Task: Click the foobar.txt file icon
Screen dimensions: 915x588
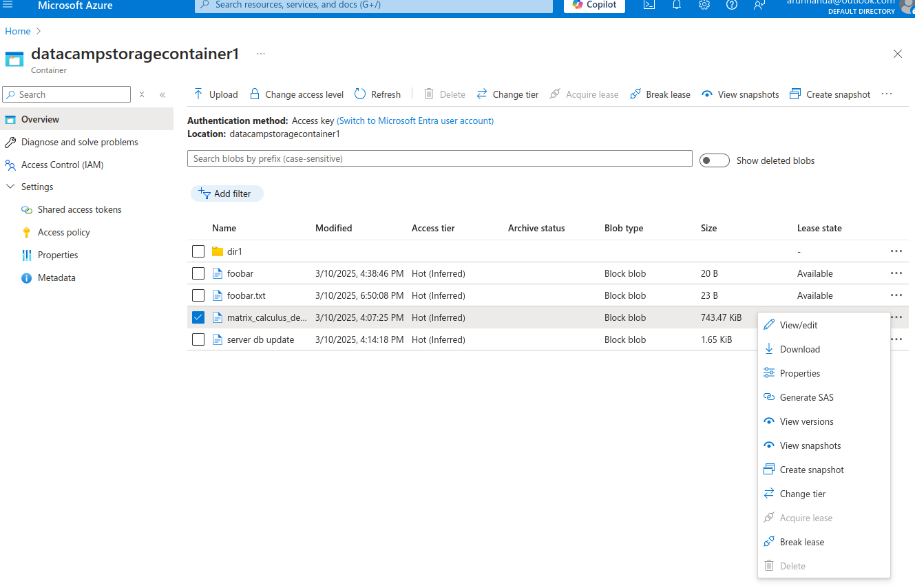Action: [218, 295]
